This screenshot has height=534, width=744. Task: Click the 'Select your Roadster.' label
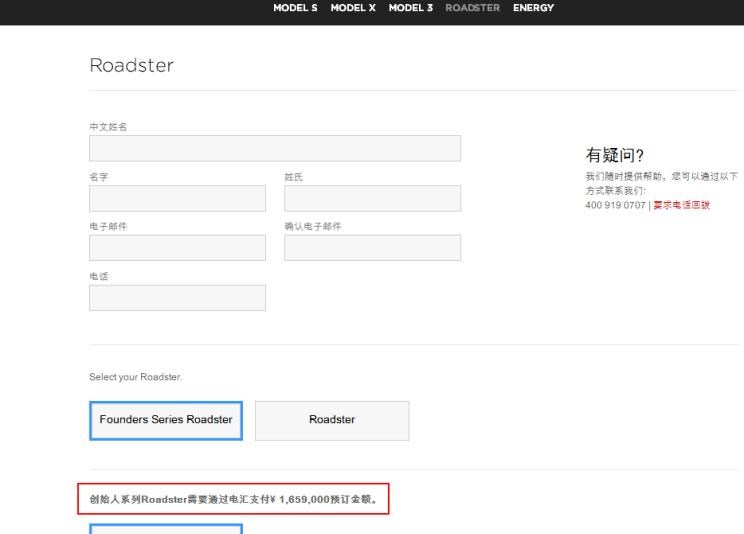136,377
